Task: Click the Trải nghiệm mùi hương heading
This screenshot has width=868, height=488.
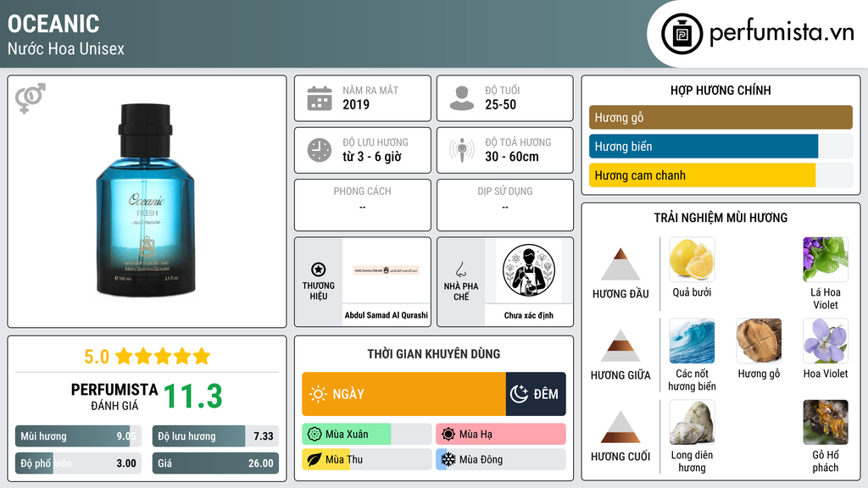Action: pyautogui.click(x=721, y=218)
